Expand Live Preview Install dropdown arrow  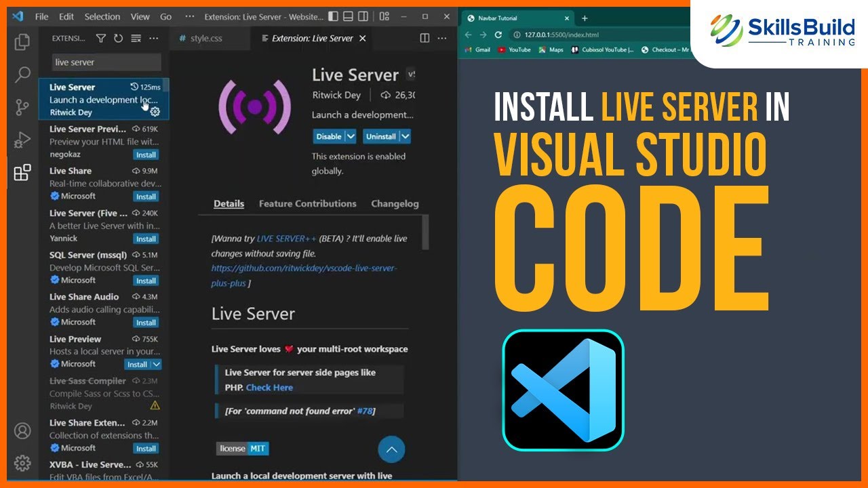click(157, 364)
